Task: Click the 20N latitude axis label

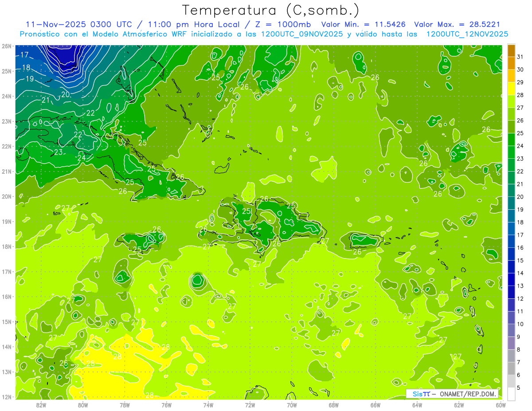Action: [6, 196]
